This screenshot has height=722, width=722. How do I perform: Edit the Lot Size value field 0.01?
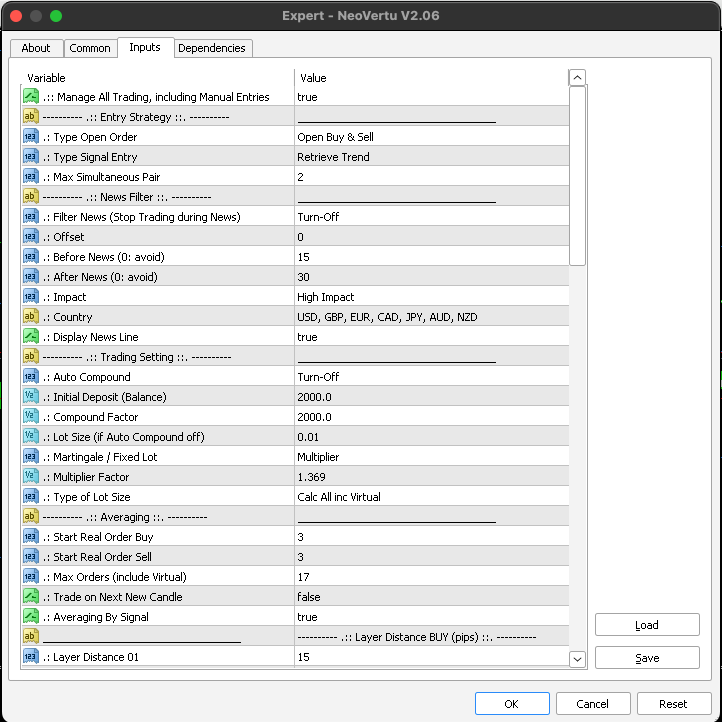430,437
